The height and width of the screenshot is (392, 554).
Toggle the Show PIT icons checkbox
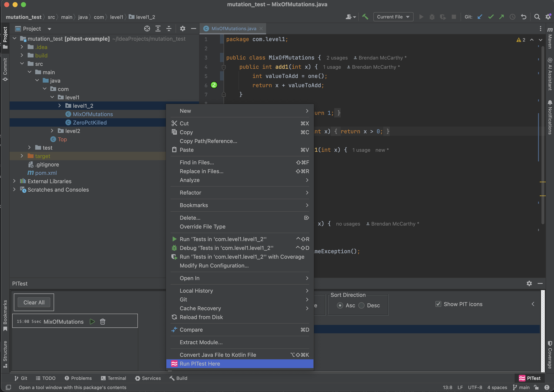[438, 304]
